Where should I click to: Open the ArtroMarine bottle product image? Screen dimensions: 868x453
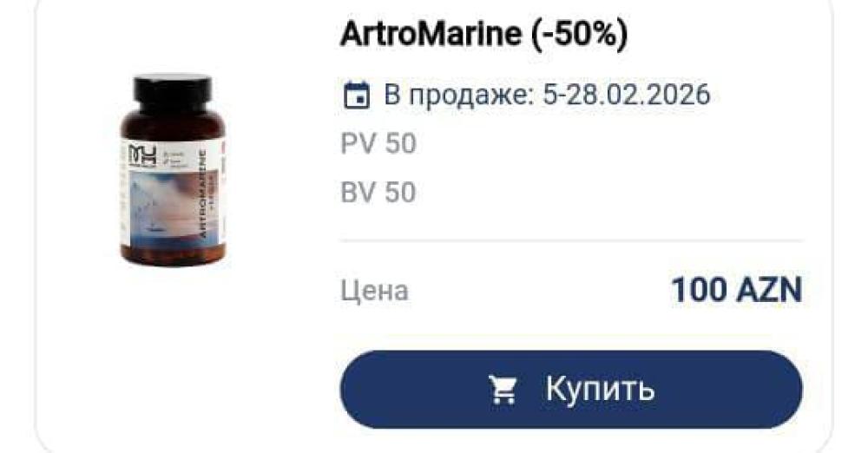[174, 171]
